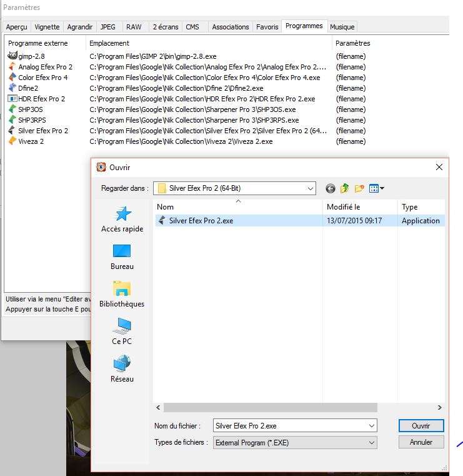Open Réseau network location
463x476 pixels.
[122, 370]
